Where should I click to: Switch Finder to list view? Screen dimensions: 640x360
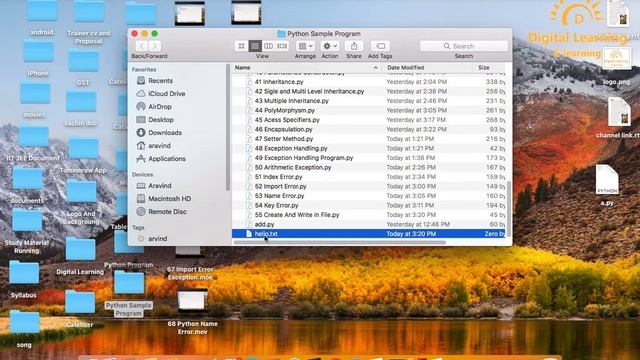[x=255, y=46]
